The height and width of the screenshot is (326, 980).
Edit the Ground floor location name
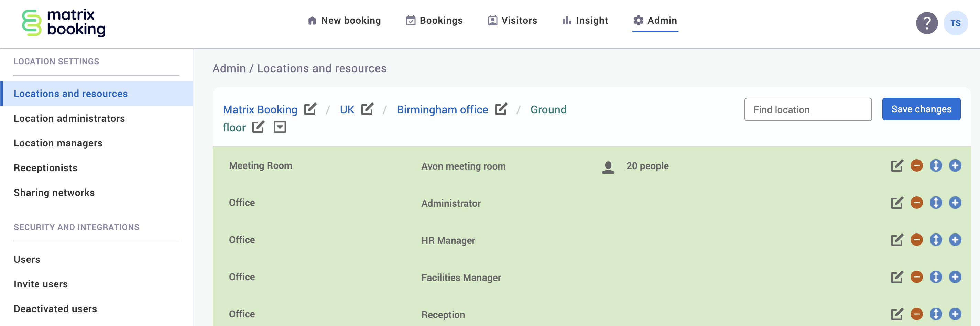coord(258,127)
